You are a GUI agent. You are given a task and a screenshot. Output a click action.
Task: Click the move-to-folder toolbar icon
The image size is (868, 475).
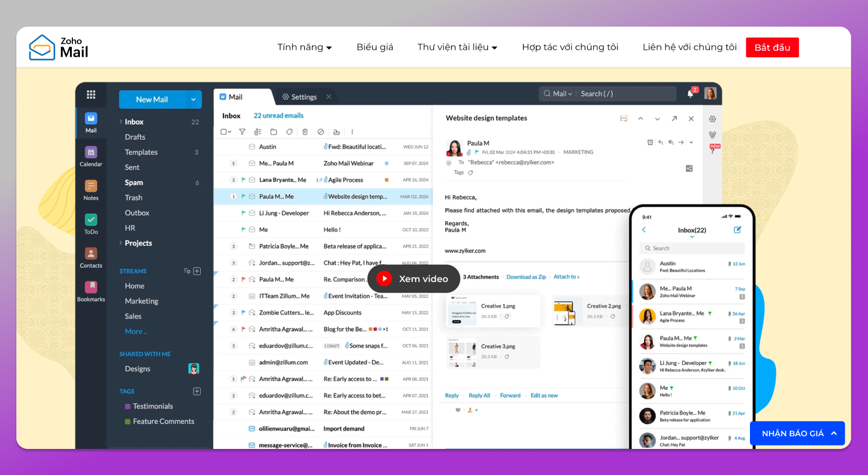tap(274, 132)
